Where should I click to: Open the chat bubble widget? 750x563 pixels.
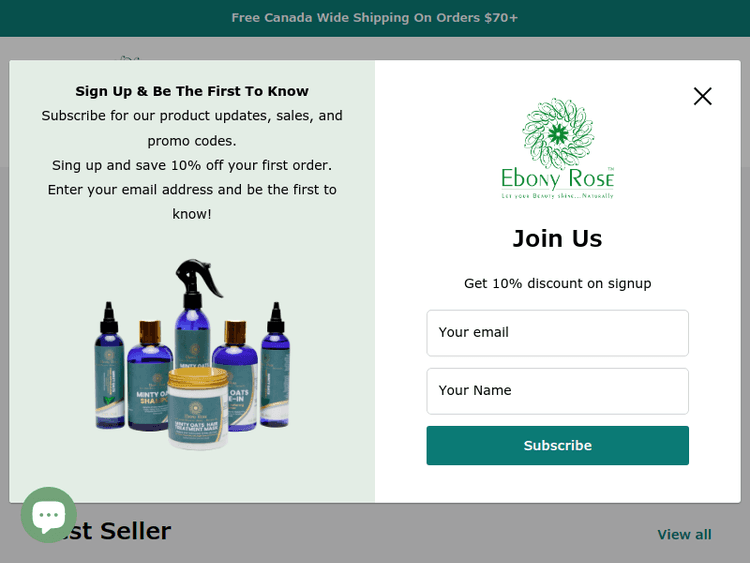[49, 515]
